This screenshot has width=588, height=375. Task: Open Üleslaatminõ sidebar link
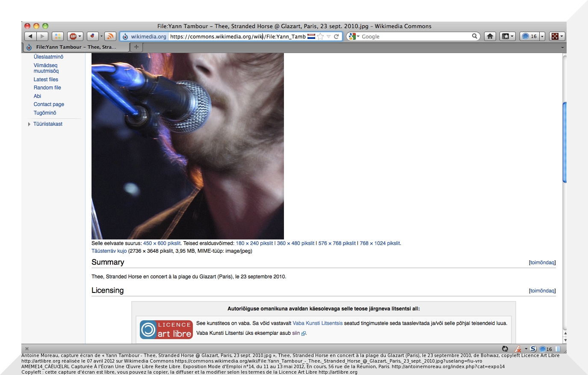pos(48,57)
